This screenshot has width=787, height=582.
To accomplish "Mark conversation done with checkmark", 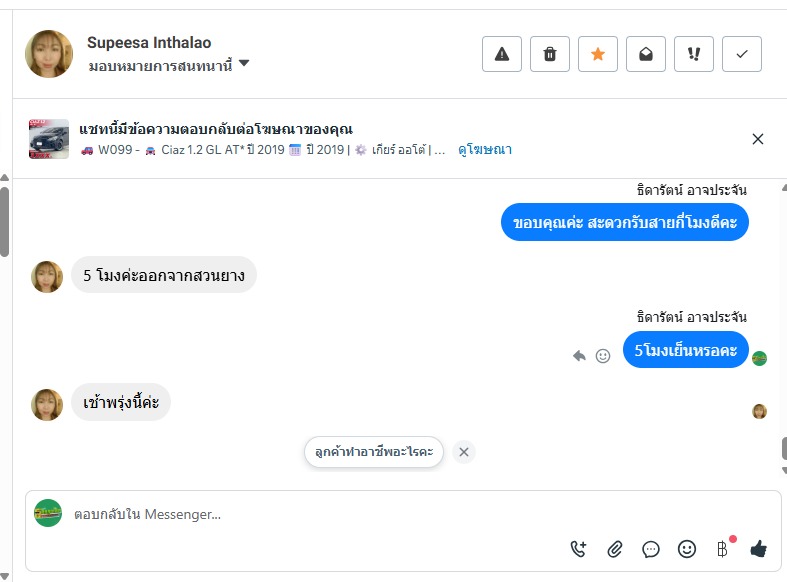I will pyautogui.click(x=742, y=54).
